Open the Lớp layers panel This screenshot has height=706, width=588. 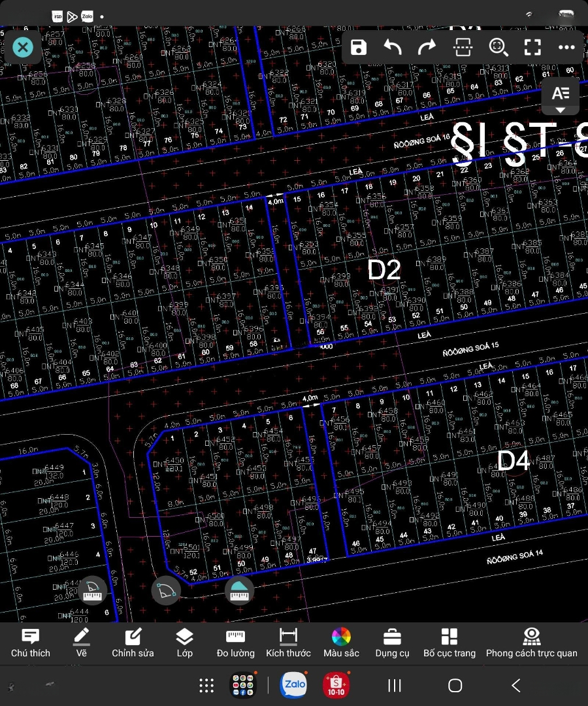(x=184, y=643)
